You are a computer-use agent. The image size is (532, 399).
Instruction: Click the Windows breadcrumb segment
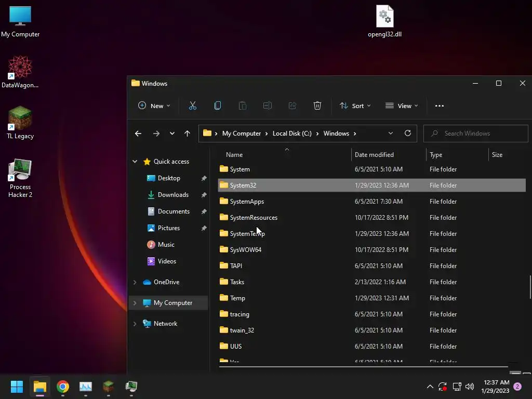pyautogui.click(x=336, y=134)
